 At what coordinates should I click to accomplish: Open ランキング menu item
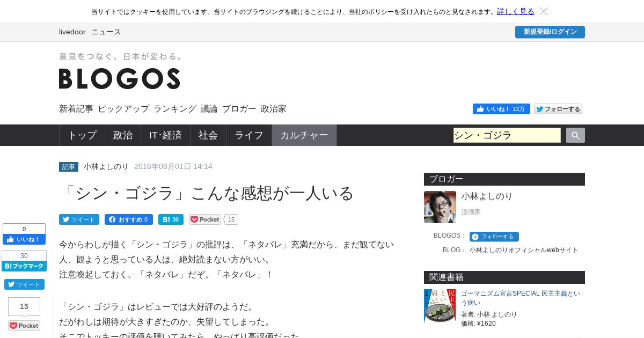coord(175,108)
